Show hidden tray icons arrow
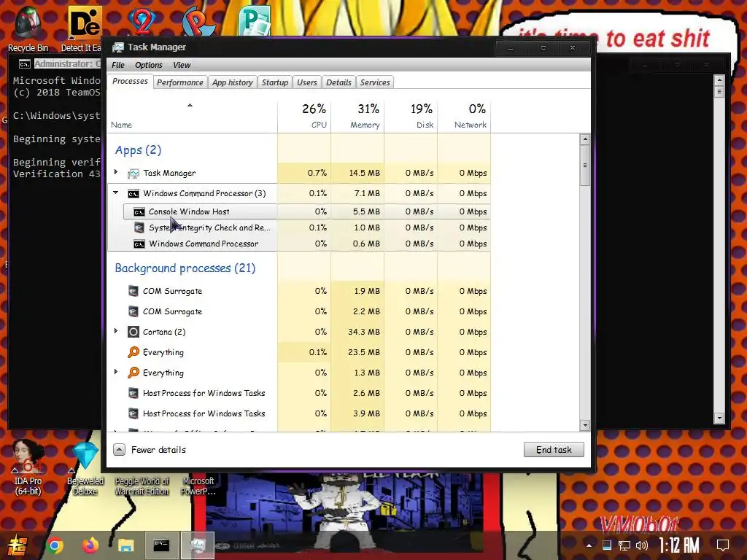 click(x=589, y=545)
